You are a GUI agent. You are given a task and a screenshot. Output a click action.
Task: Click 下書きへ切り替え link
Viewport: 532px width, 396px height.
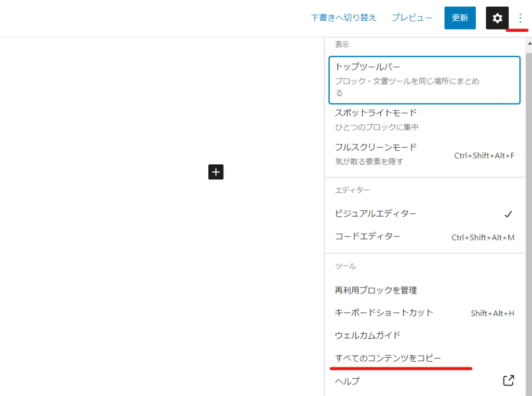(343, 18)
